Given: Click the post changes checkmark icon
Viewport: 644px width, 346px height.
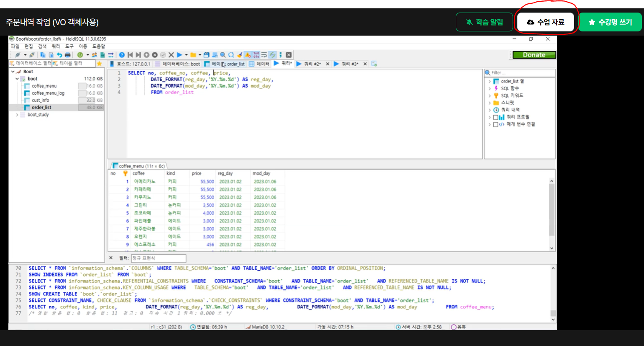Looking at the screenshot, I should point(163,55).
